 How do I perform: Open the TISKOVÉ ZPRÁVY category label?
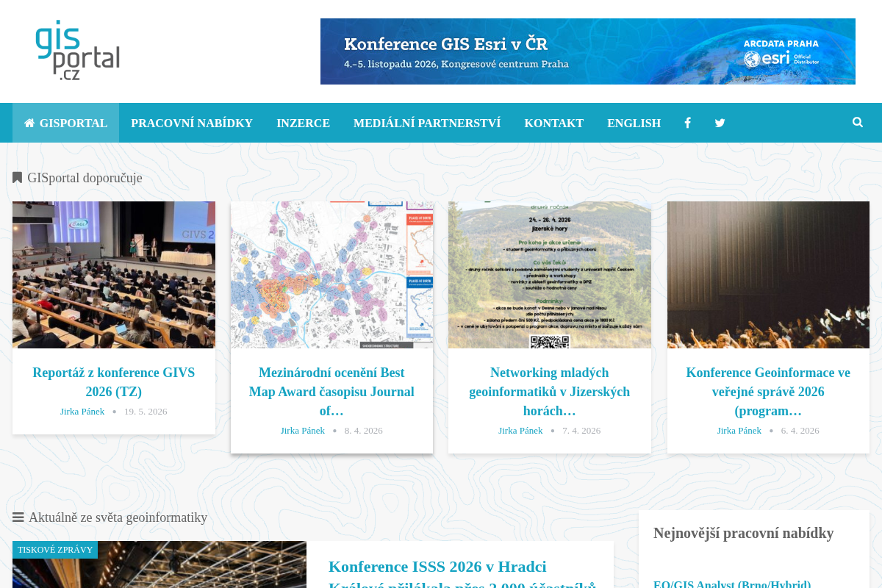click(x=55, y=550)
